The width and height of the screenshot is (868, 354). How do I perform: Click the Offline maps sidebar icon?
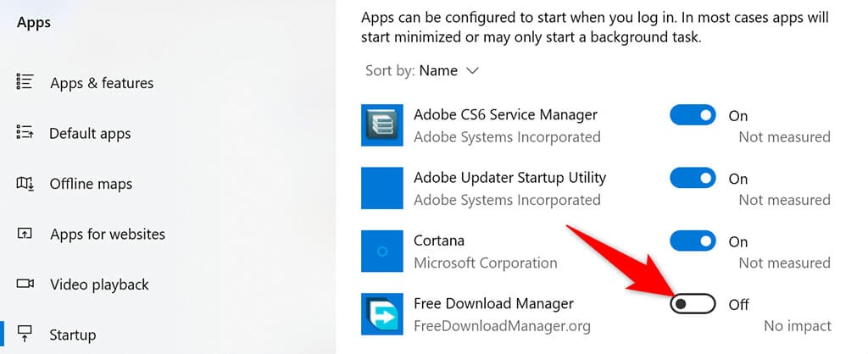[x=25, y=184]
